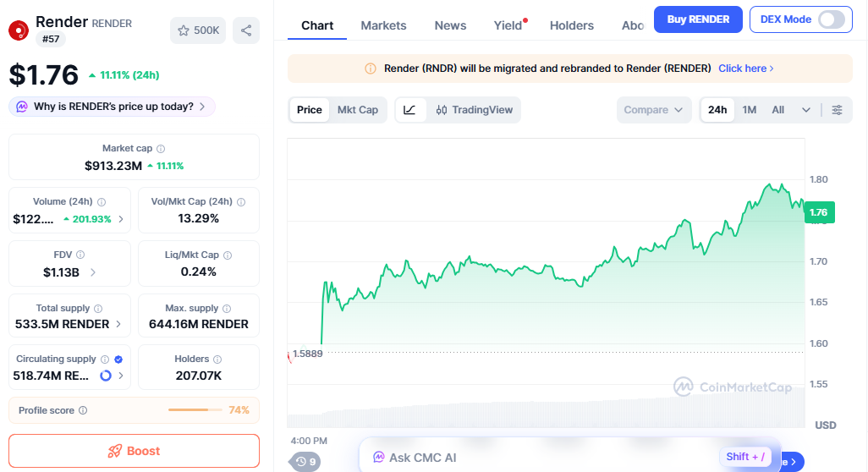Open the Yield tab
The width and height of the screenshot is (868, 472).
[x=508, y=25]
